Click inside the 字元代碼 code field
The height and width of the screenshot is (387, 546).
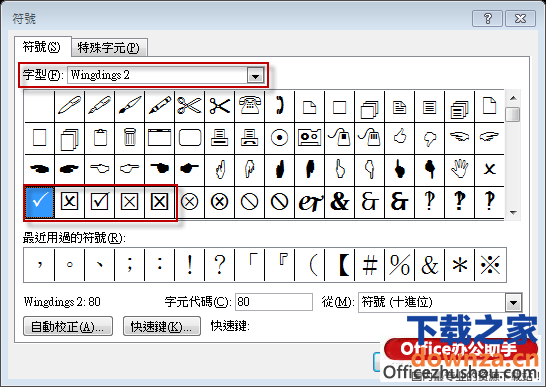point(274,302)
